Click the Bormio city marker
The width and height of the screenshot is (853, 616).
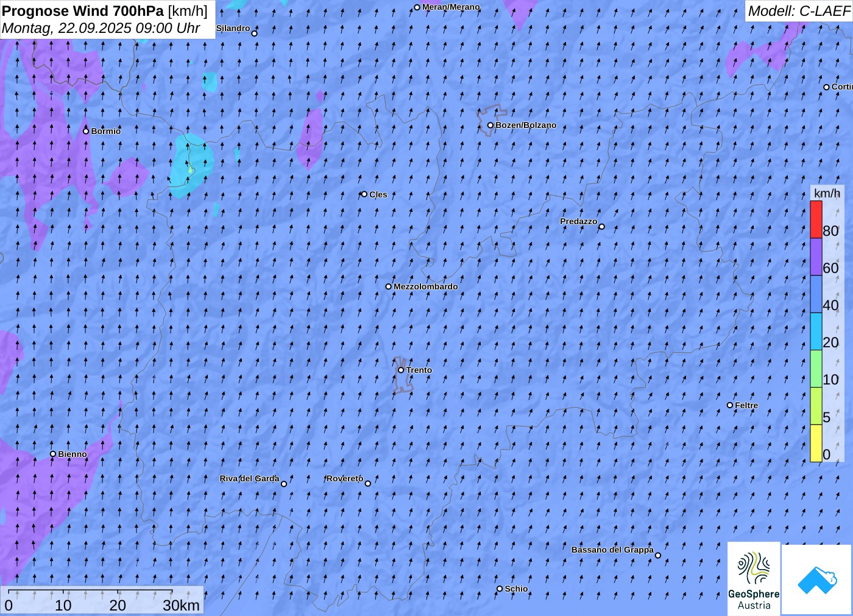[86, 131]
